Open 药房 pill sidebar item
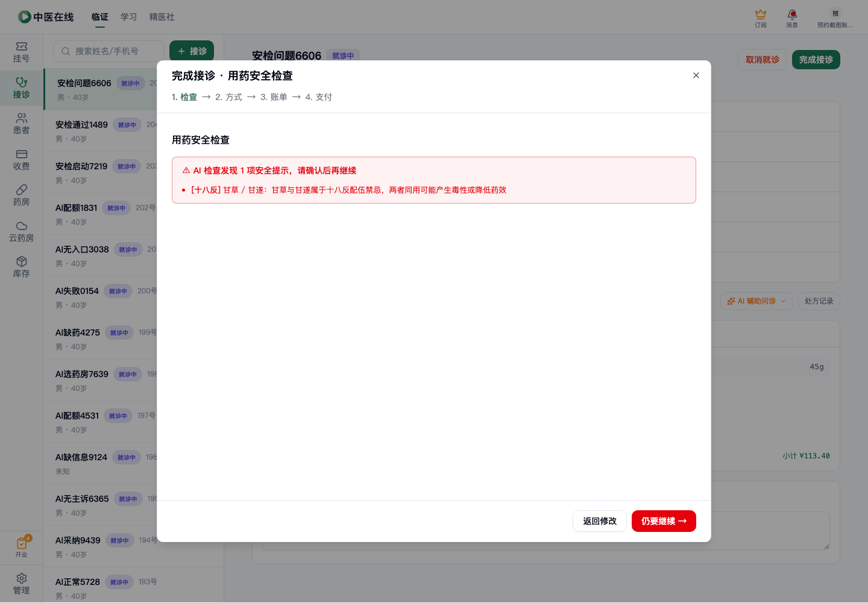The image size is (868, 603). pyautogui.click(x=22, y=195)
